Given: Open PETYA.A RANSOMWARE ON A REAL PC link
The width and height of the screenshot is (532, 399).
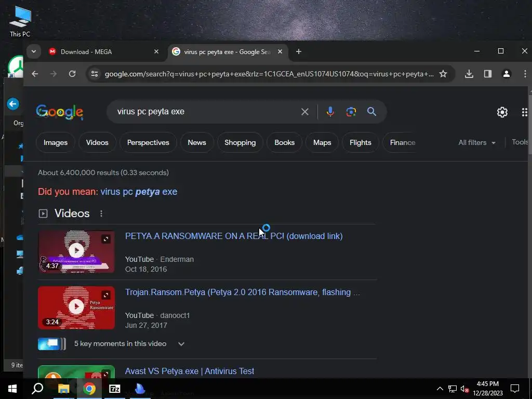Looking at the screenshot, I should (x=234, y=236).
